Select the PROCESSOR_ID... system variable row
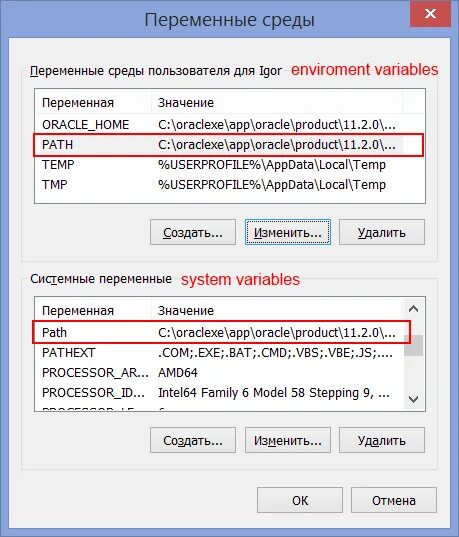 (219, 392)
